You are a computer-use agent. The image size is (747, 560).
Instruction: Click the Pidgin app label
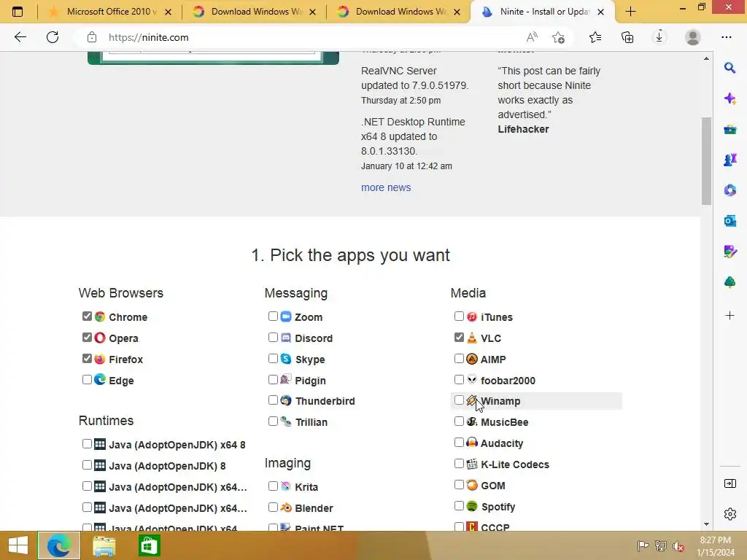311,381
